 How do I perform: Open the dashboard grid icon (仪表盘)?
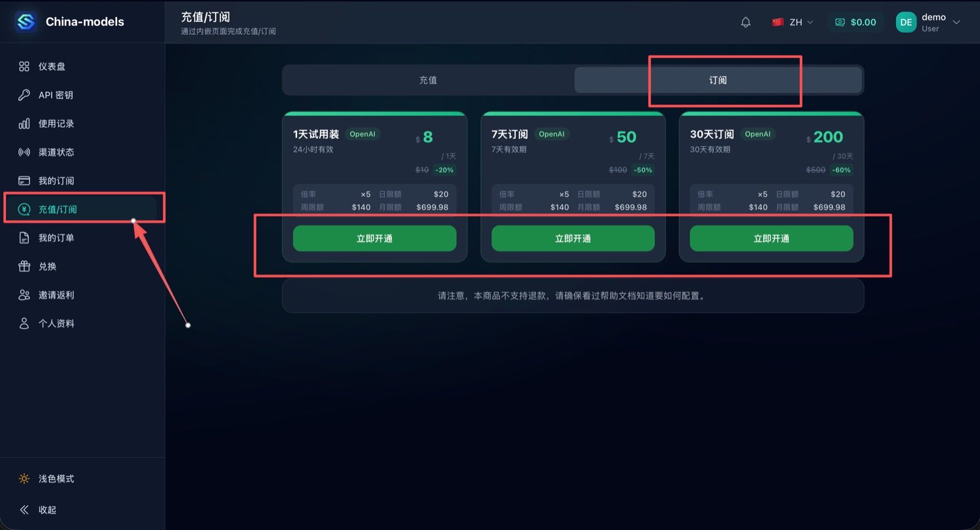click(x=24, y=66)
